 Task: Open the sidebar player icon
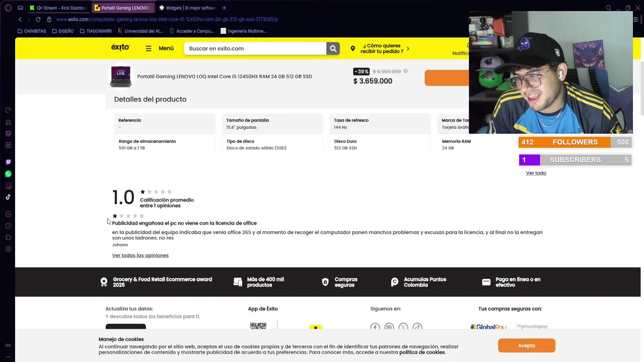click(8, 214)
